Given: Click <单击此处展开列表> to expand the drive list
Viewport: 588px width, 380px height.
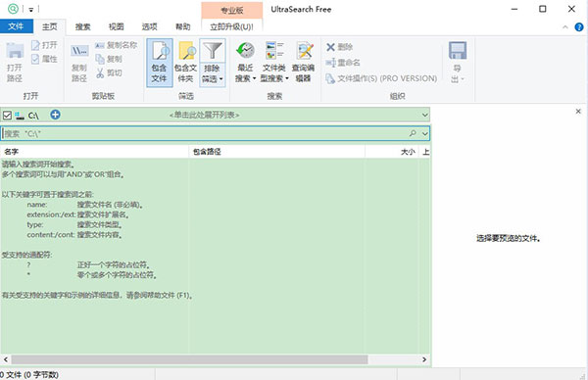Looking at the screenshot, I should coord(205,115).
